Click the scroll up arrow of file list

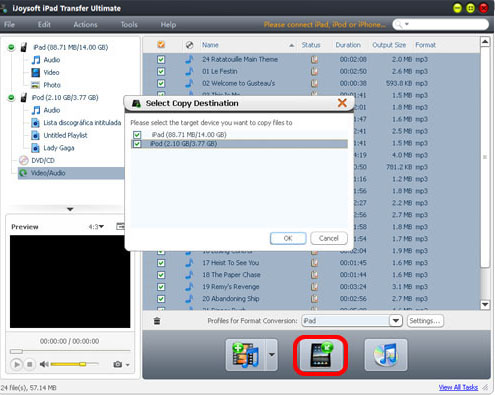[x=485, y=42]
